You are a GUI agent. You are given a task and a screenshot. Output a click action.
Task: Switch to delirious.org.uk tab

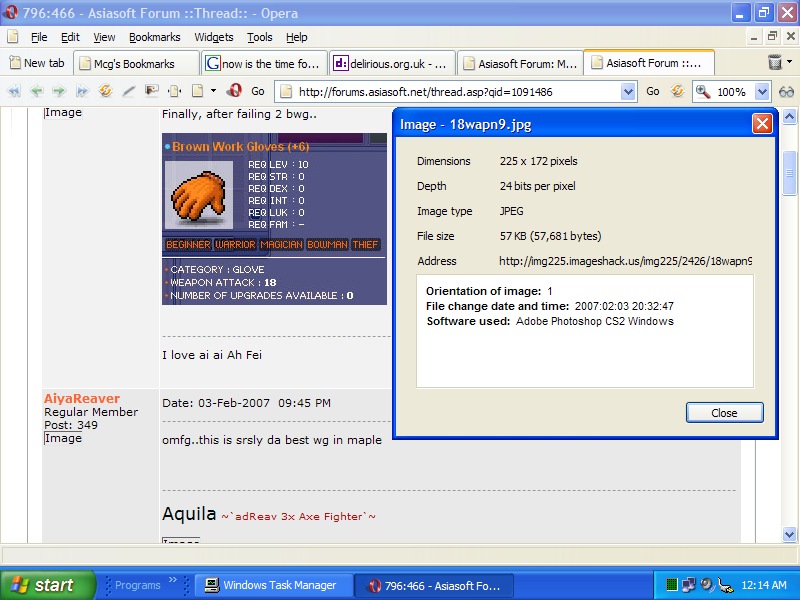(392, 63)
